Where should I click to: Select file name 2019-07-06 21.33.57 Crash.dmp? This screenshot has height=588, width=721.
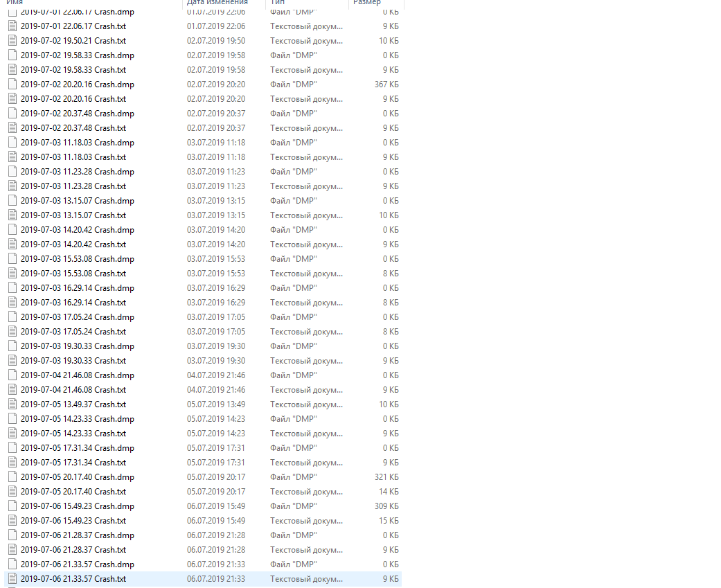click(x=78, y=564)
